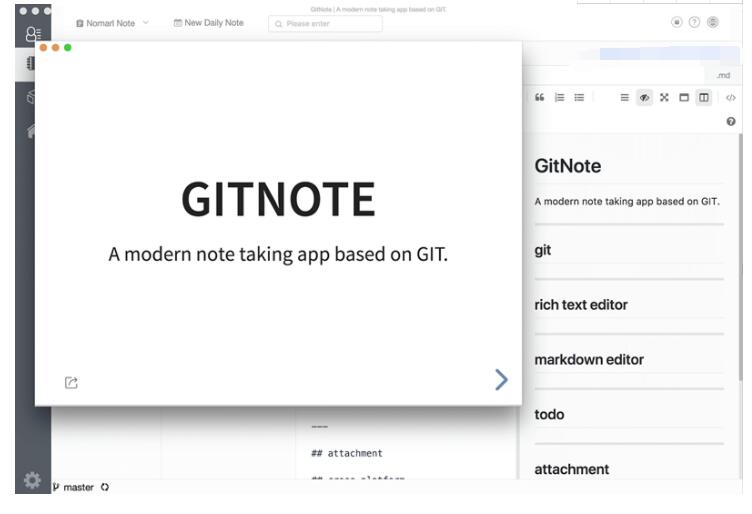Open the editor help dark question mark
Viewport: 752px width, 514px height.
730,121
